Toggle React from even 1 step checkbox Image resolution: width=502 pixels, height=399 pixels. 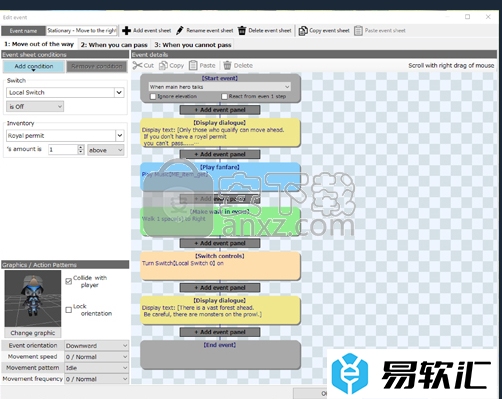224,96
